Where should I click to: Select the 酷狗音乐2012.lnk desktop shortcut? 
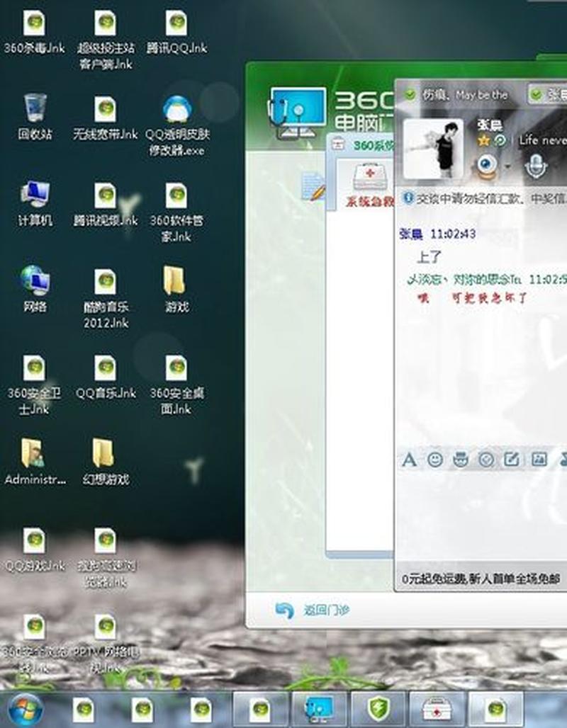106,298
